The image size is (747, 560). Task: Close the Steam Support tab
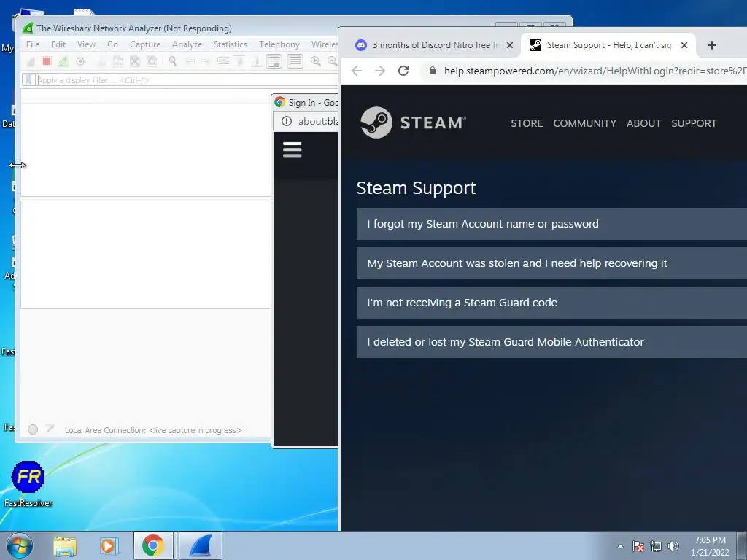click(684, 45)
